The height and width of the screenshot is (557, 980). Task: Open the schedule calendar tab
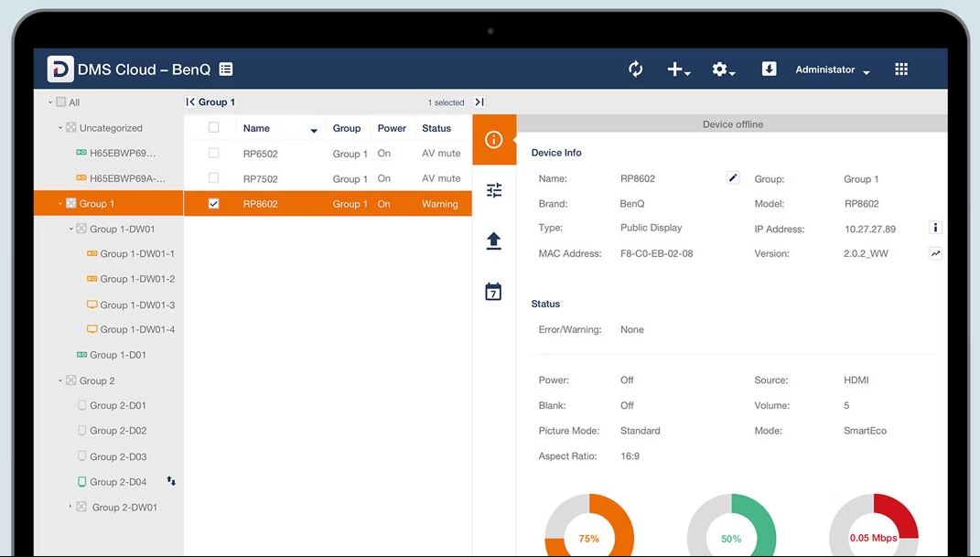point(494,292)
